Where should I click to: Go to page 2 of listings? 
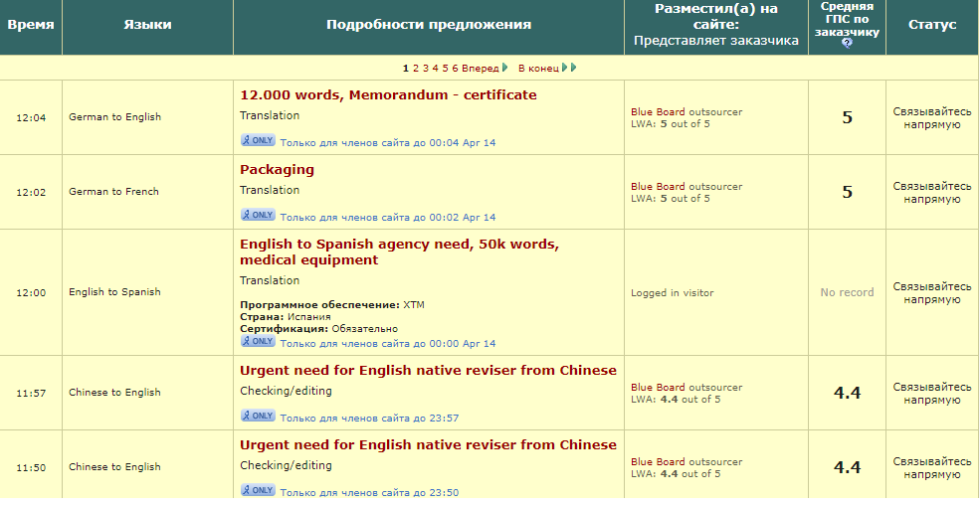click(x=415, y=68)
